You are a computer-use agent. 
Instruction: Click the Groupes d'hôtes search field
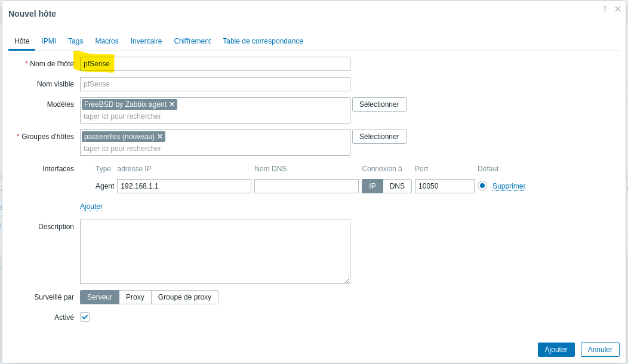pyautogui.click(x=215, y=149)
